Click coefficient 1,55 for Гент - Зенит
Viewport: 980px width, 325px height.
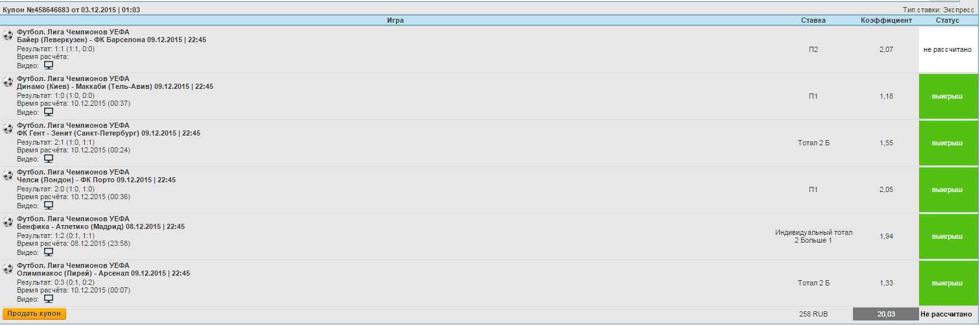[x=886, y=143]
